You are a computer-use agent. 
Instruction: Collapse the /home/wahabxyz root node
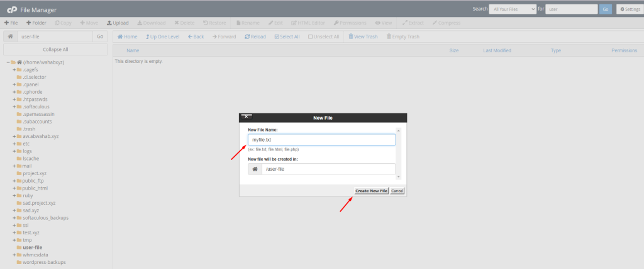(8, 62)
